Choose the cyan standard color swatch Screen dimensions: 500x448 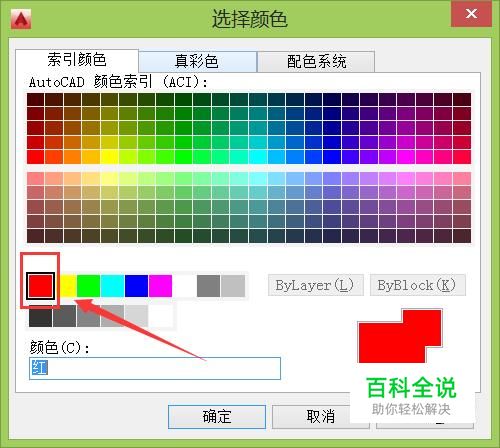tap(112, 286)
